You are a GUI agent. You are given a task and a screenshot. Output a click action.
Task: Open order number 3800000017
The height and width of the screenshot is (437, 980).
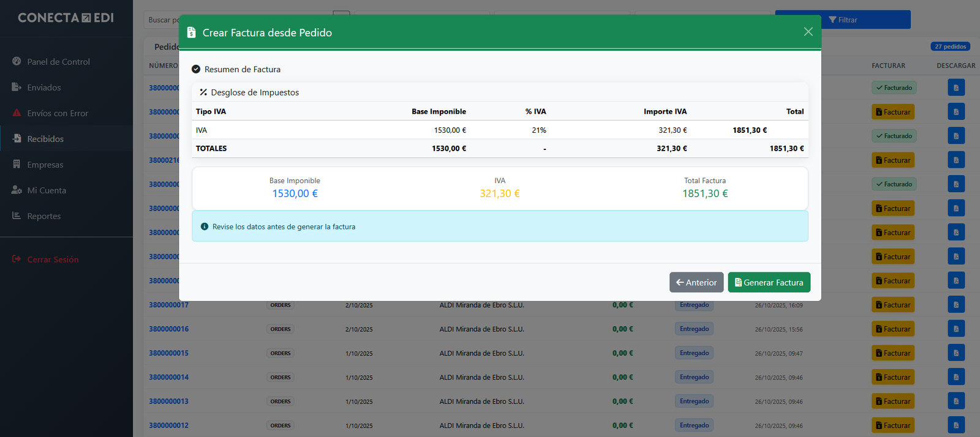[x=169, y=305]
